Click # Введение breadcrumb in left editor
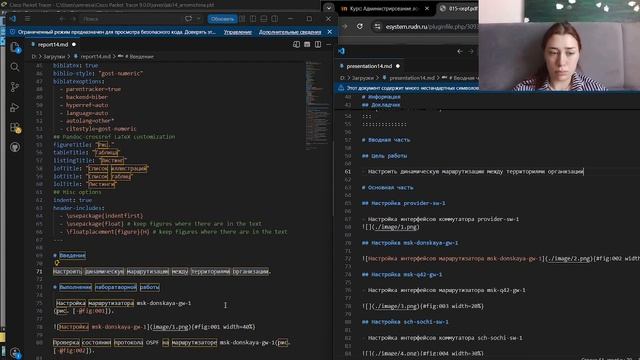The image size is (640, 360). click(x=139, y=57)
